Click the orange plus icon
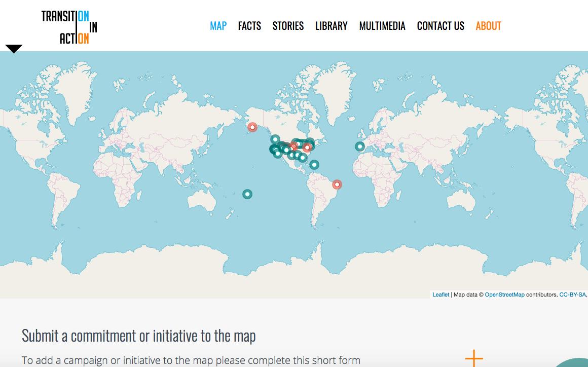Screen dimensions: 588x367 [474, 358]
